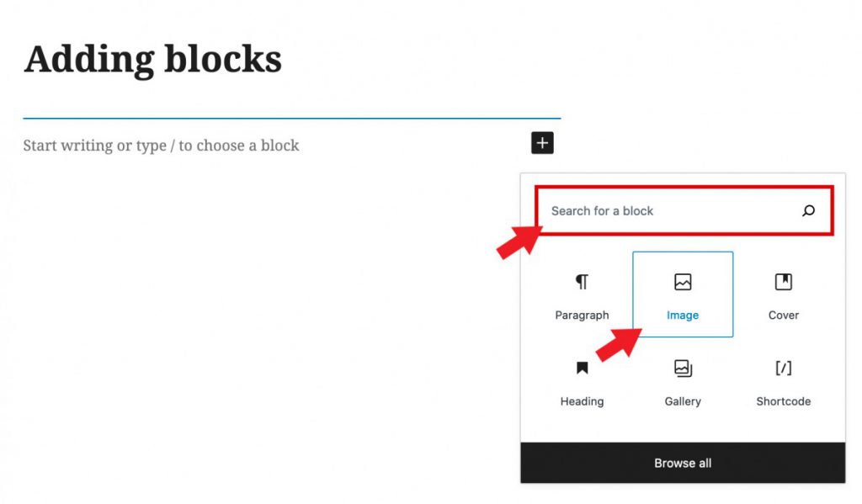Click the red arrow pointing at the search box
The width and height of the screenshot is (862, 504).
(519, 241)
